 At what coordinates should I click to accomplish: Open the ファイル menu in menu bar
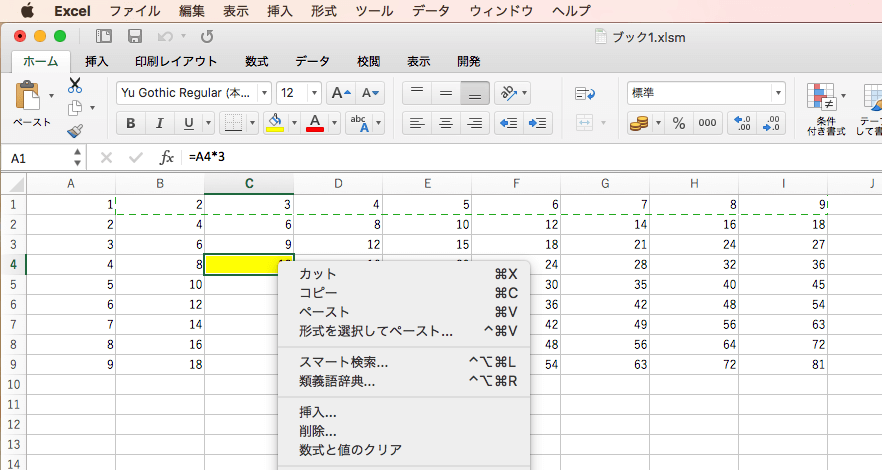(x=134, y=11)
